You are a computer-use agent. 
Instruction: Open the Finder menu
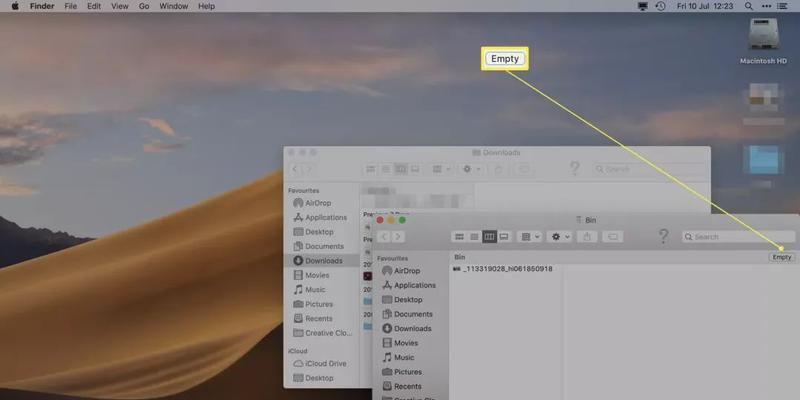point(43,6)
